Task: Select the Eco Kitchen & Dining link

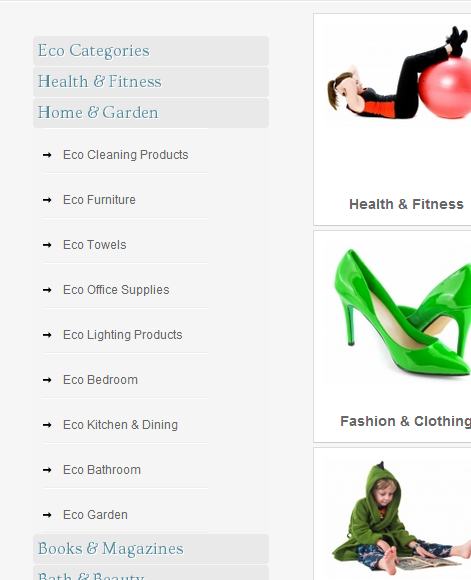Action: click(x=120, y=425)
